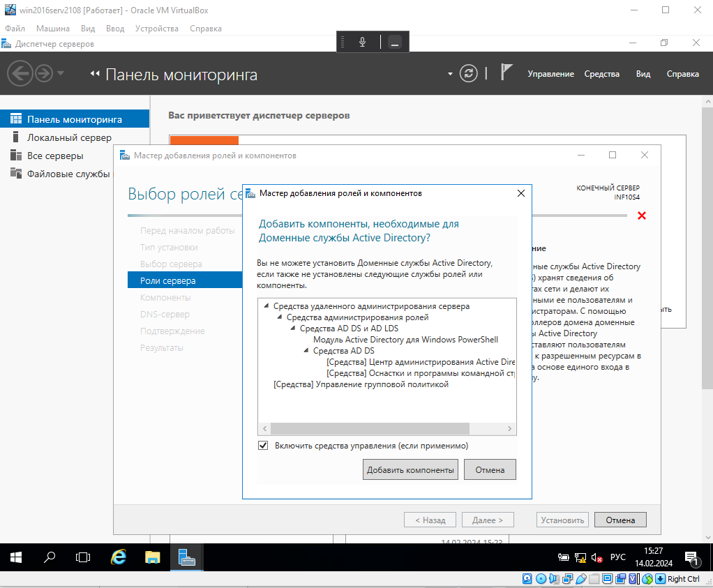Click the Все серверы sidebar icon
The image size is (713, 588).
pos(16,156)
